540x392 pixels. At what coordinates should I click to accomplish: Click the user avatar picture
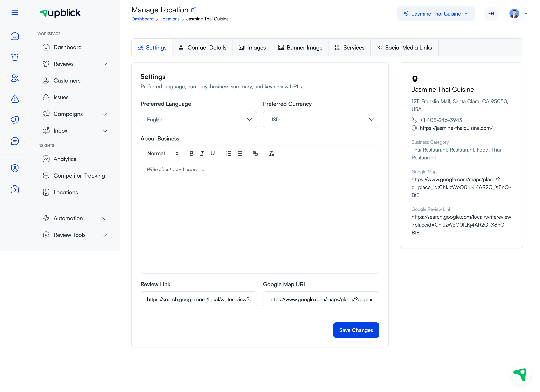pyautogui.click(x=514, y=14)
